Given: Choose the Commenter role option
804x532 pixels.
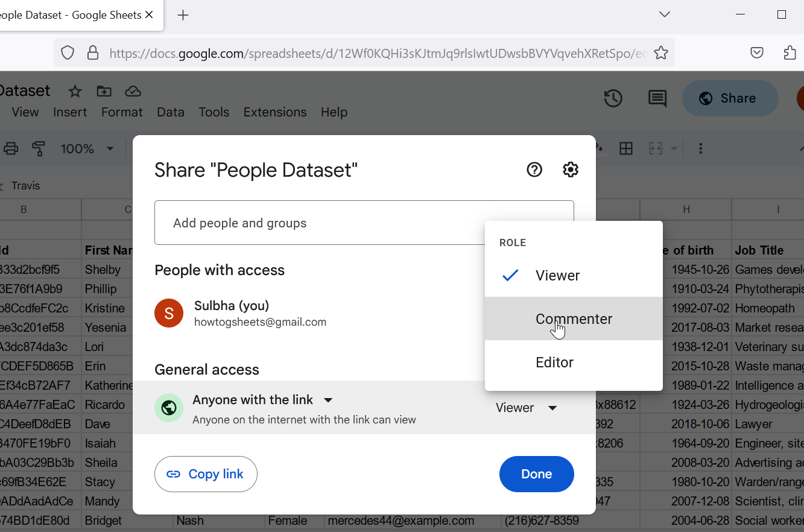Looking at the screenshot, I should 574,318.
